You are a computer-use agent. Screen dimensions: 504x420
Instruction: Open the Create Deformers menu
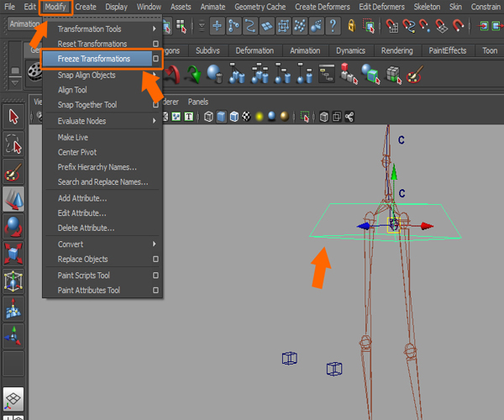(323, 7)
